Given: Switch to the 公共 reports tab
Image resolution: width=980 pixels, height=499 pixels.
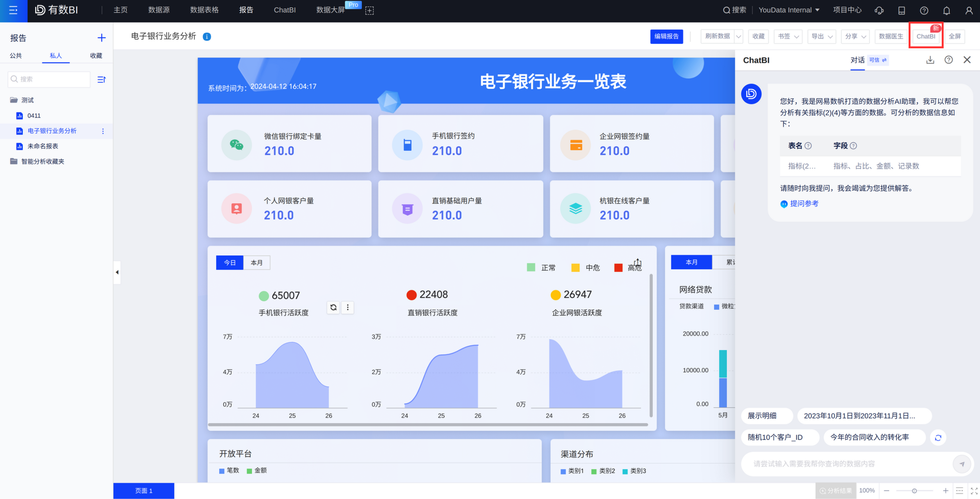Looking at the screenshot, I should coord(16,55).
